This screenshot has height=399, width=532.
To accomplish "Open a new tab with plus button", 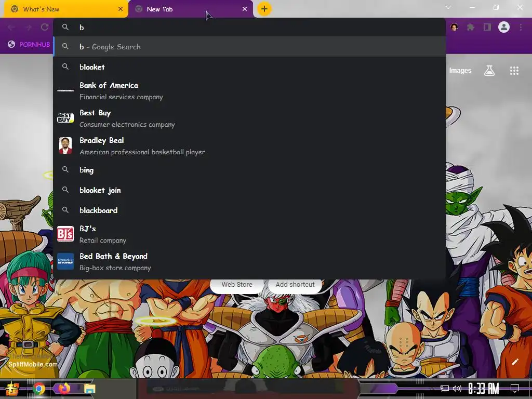I will (x=264, y=9).
